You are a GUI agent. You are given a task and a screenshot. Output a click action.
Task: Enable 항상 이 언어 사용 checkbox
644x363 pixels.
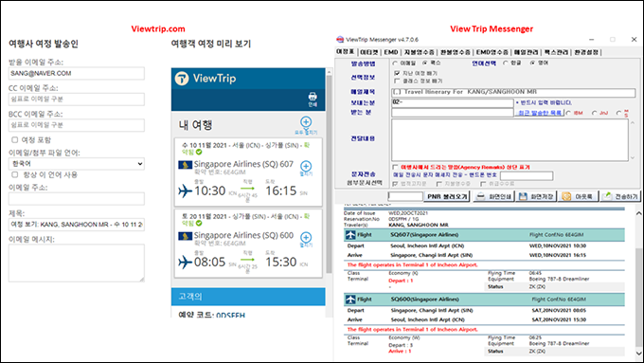point(15,174)
